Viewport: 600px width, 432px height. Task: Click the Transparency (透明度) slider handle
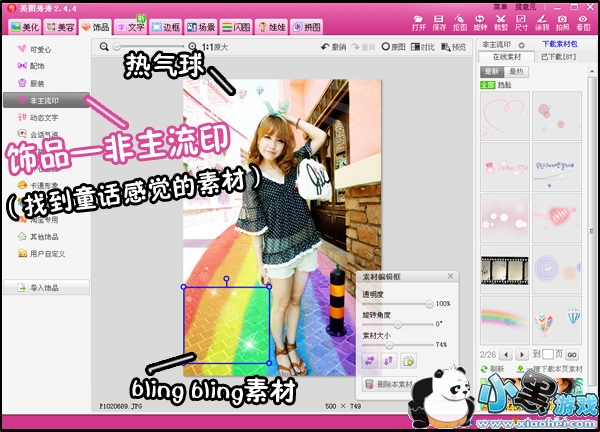tap(429, 303)
